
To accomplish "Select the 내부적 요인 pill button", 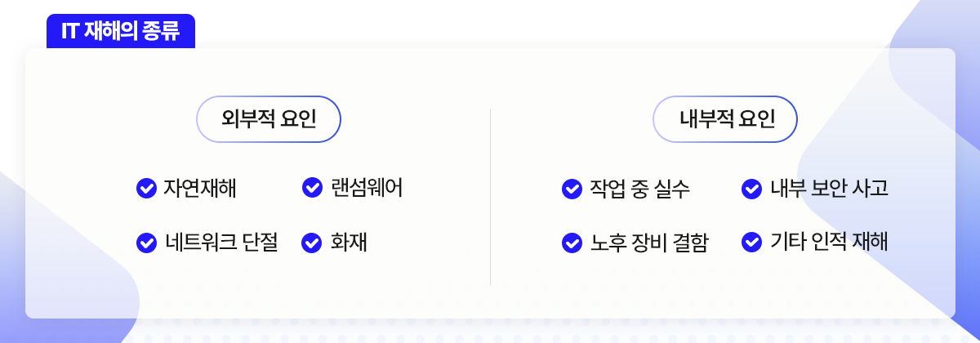I will (725, 120).
